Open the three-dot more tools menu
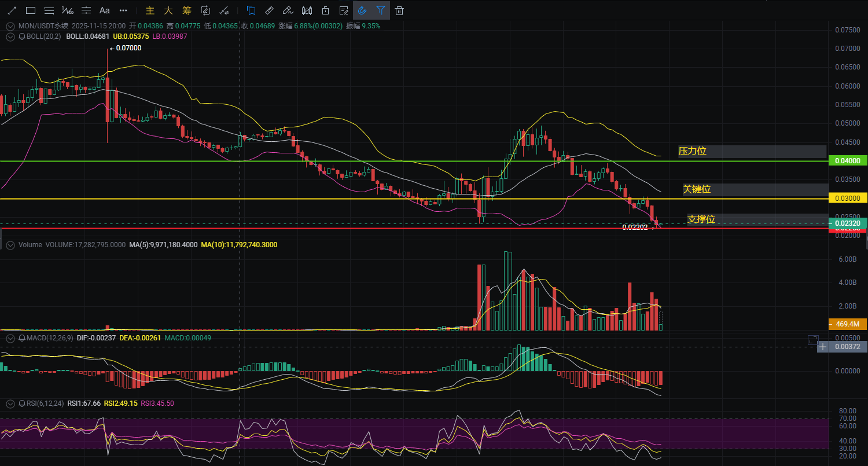 [123, 10]
